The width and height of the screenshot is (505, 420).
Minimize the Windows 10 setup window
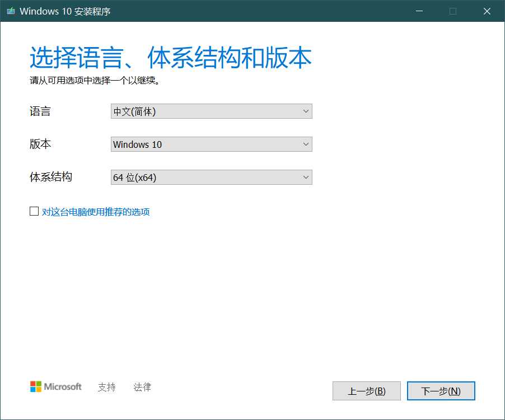point(419,11)
